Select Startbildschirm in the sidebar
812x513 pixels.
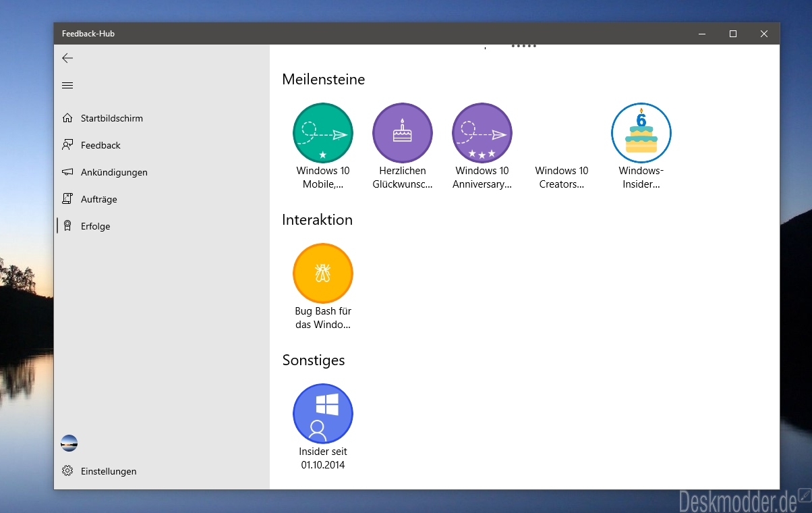point(162,118)
